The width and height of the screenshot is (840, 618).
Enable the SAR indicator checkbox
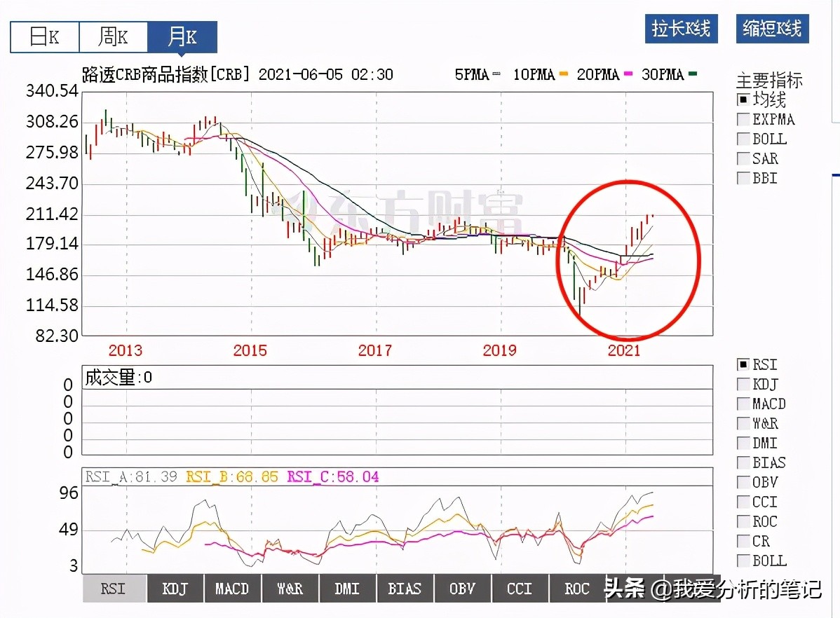click(742, 158)
